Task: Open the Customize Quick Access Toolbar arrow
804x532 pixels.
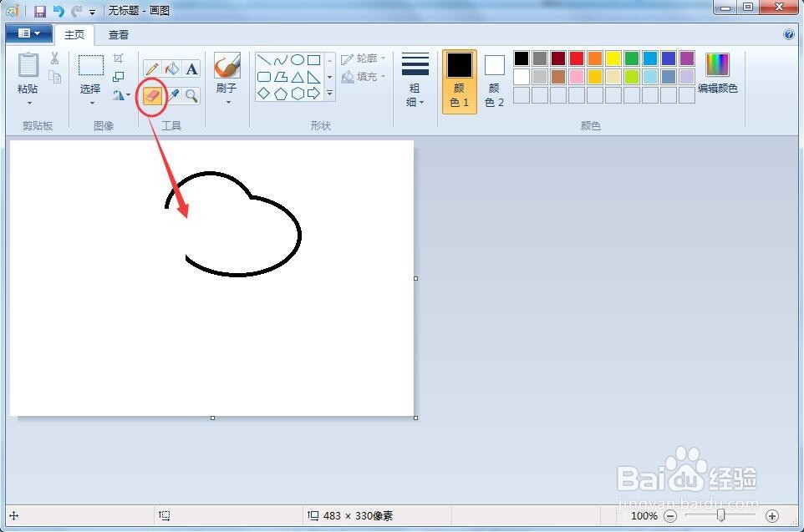Action: [x=92, y=12]
